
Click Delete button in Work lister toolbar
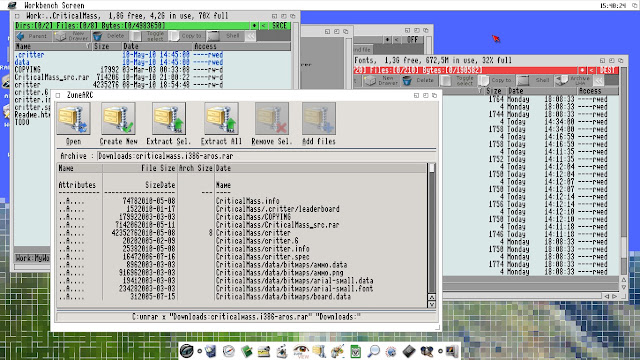109,36
